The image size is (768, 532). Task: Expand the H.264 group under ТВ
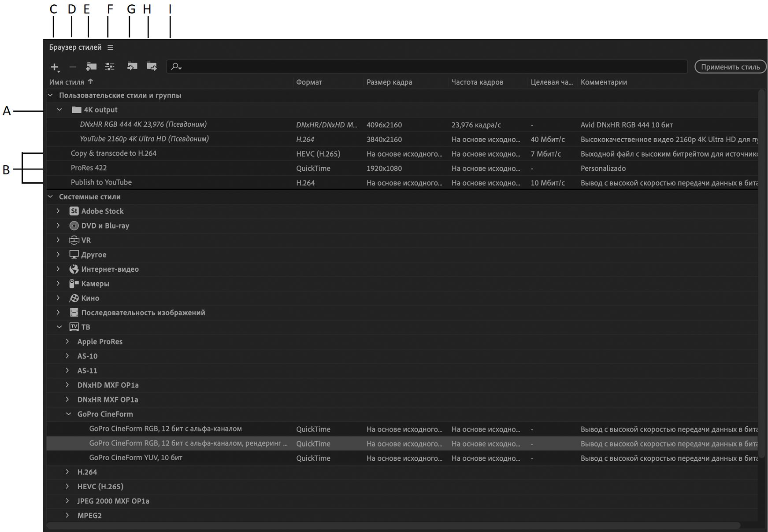tap(67, 472)
